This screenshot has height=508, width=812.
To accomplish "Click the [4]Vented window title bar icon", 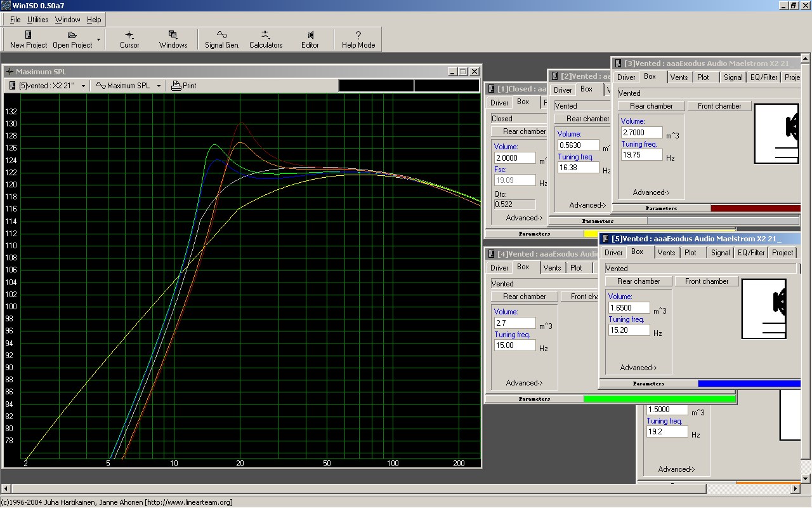I will tap(491, 253).
